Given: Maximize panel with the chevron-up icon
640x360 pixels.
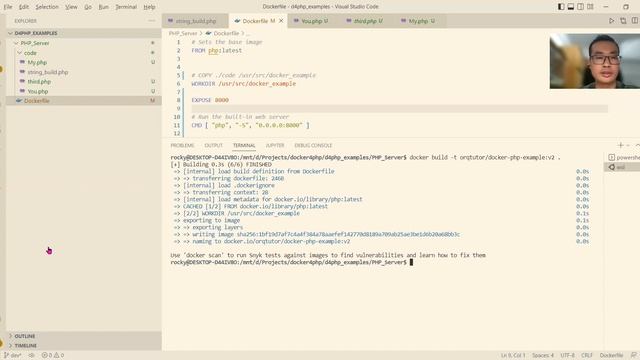Looking at the screenshot, I should 637,145.
